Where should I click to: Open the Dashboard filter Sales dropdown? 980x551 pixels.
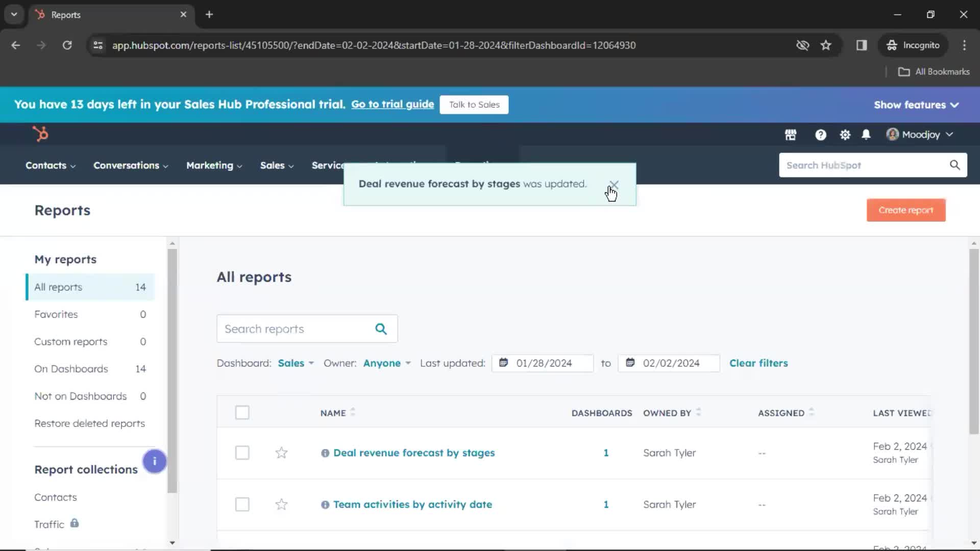point(296,363)
